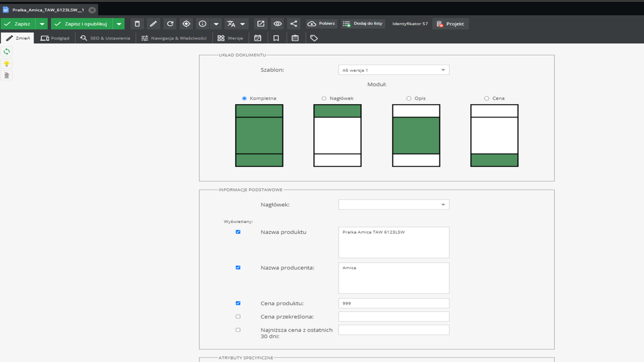Screen dimensions: 644x362
Task: Click the reload arrow icon in toolbar
Action: (x=170, y=24)
